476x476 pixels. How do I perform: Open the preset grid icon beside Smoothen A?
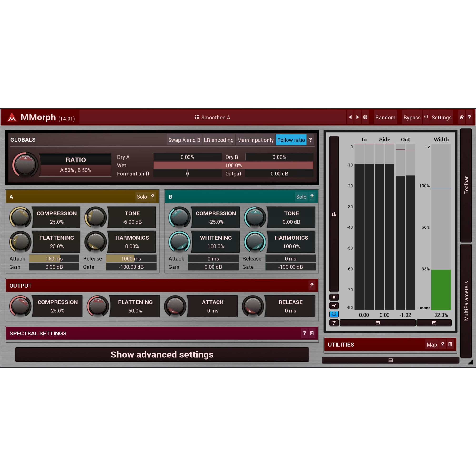197,117
